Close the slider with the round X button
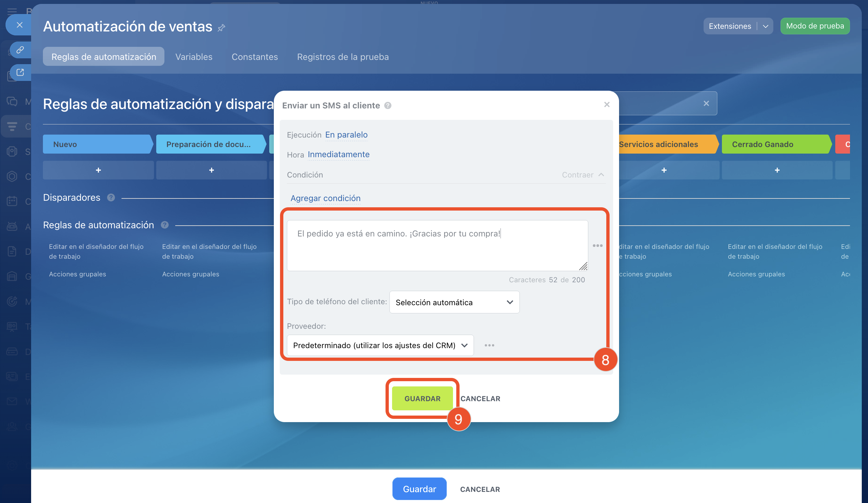868x503 pixels. coord(19,25)
